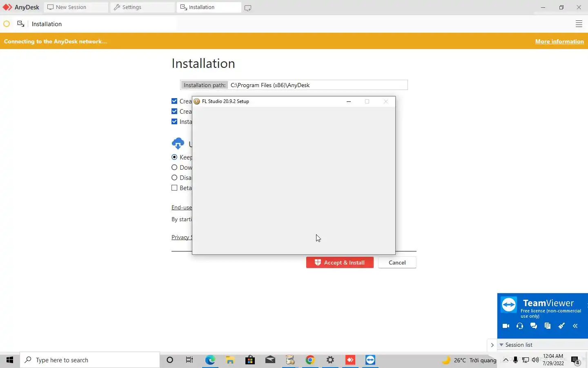Toggle the first 'Crea' checkbox
Image resolution: width=588 pixels, height=368 pixels.
pyautogui.click(x=174, y=101)
